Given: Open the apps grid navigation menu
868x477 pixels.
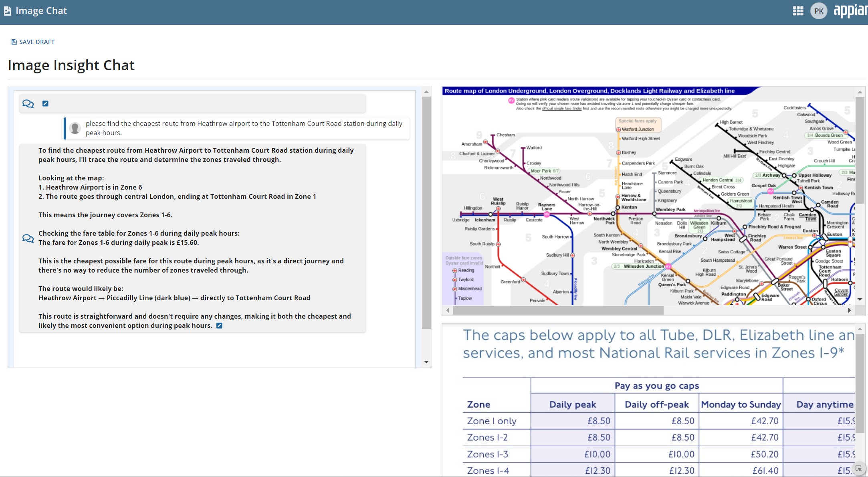Looking at the screenshot, I should point(798,11).
